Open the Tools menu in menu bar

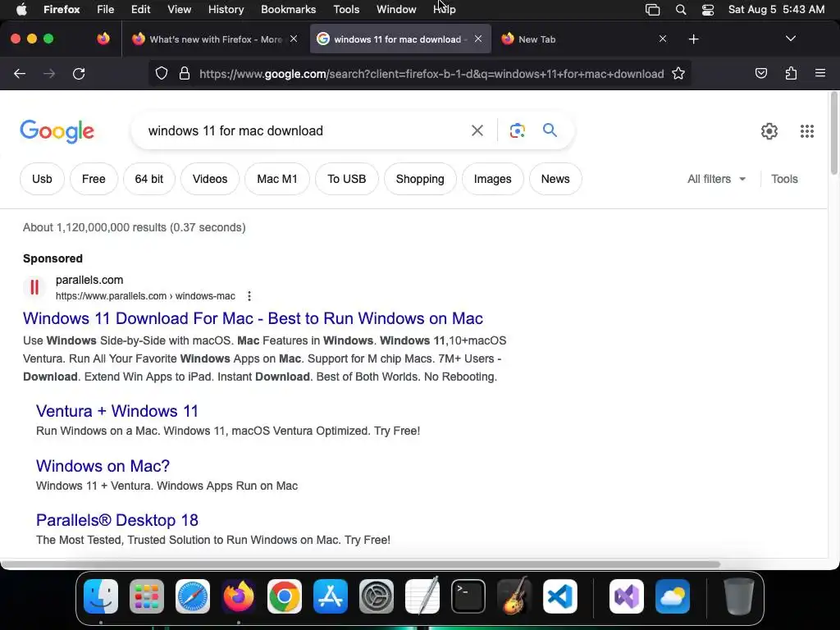(x=346, y=10)
